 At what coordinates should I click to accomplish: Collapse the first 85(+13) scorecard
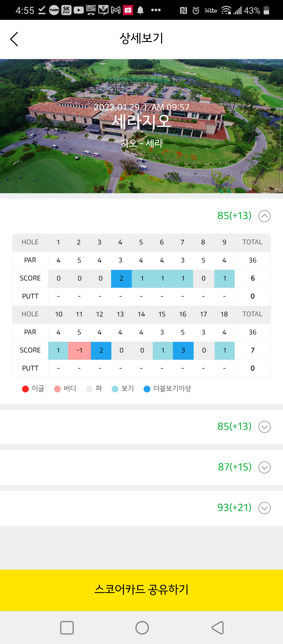click(x=264, y=216)
